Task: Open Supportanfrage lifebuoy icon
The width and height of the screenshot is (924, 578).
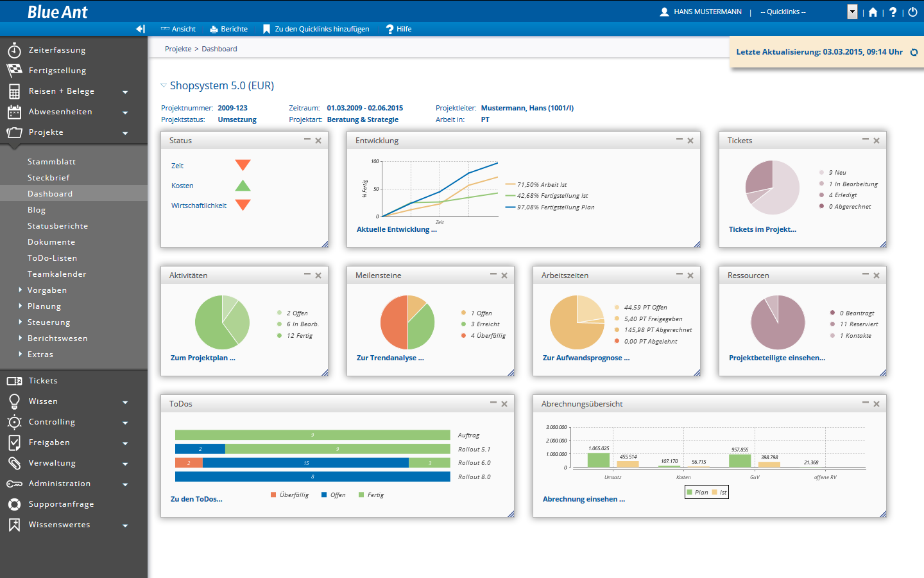Action: (14, 504)
